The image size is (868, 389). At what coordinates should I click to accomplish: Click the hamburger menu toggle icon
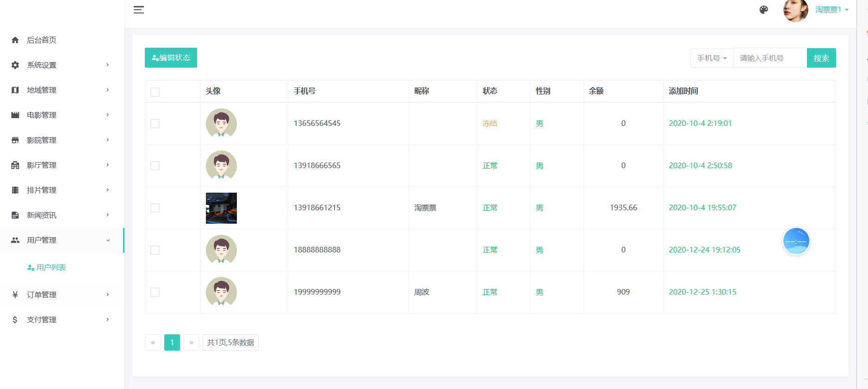pyautogui.click(x=139, y=10)
